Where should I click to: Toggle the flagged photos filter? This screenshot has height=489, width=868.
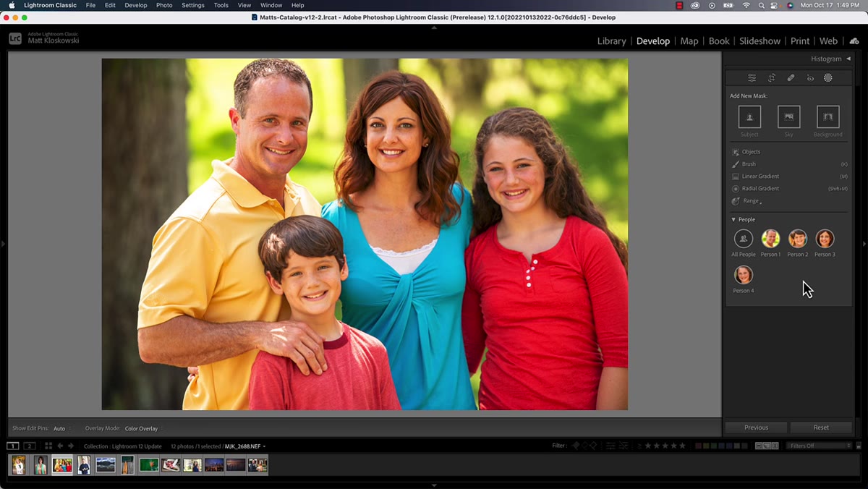pos(576,446)
